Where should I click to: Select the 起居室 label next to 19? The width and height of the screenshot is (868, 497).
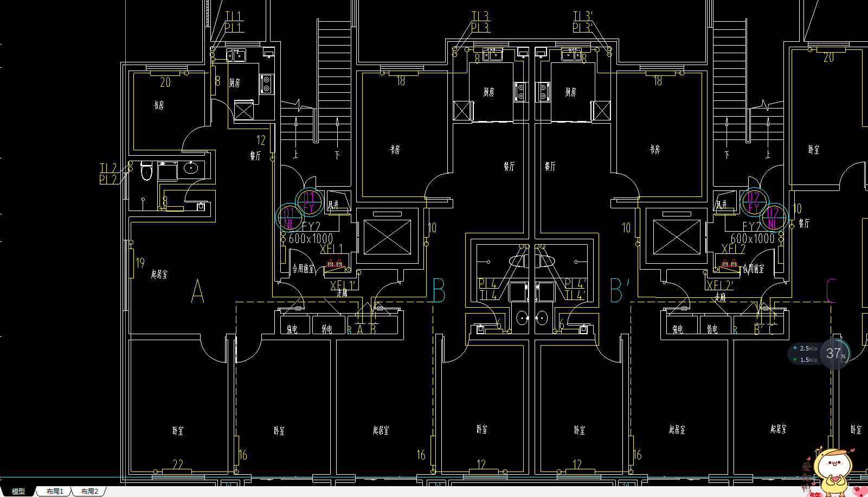(x=159, y=274)
